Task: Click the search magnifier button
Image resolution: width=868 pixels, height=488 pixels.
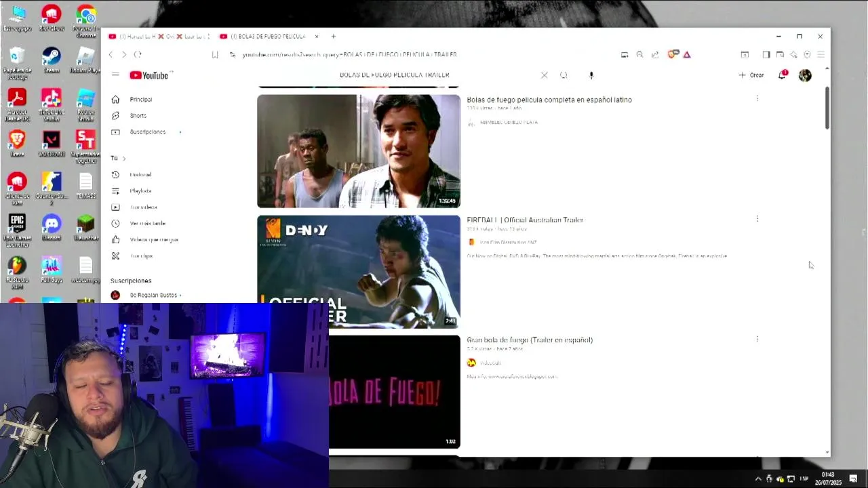Action: pos(564,75)
